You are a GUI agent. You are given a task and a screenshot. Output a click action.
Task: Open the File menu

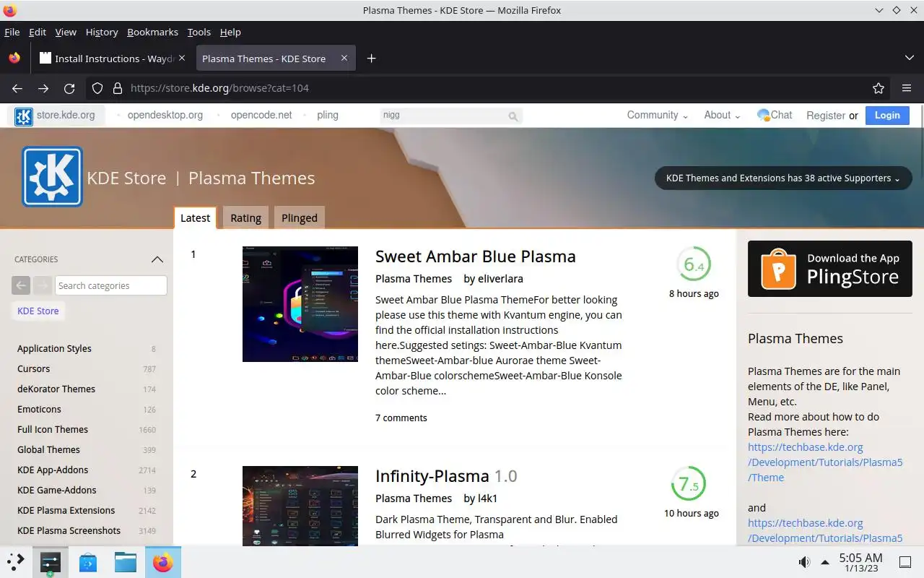coord(12,32)
